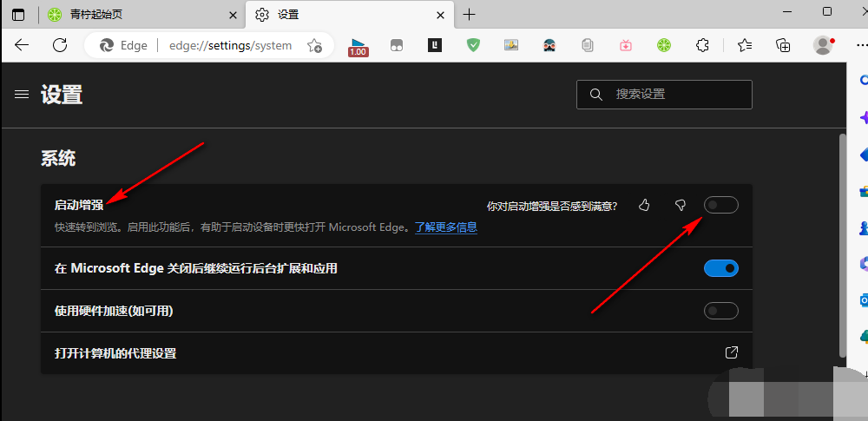Focus the 搜索设置 search field

coord(664,95)
